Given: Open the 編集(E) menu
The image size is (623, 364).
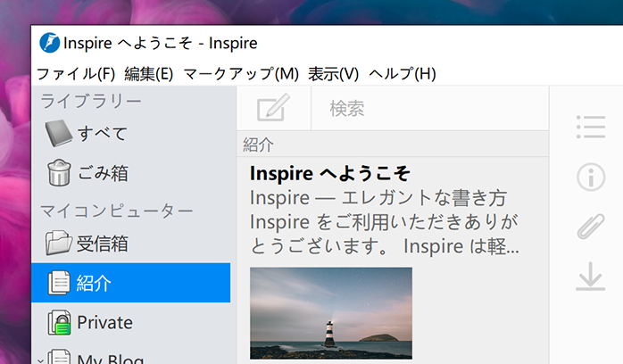Looking at the screenshot, I should click(x=148, y=73).
